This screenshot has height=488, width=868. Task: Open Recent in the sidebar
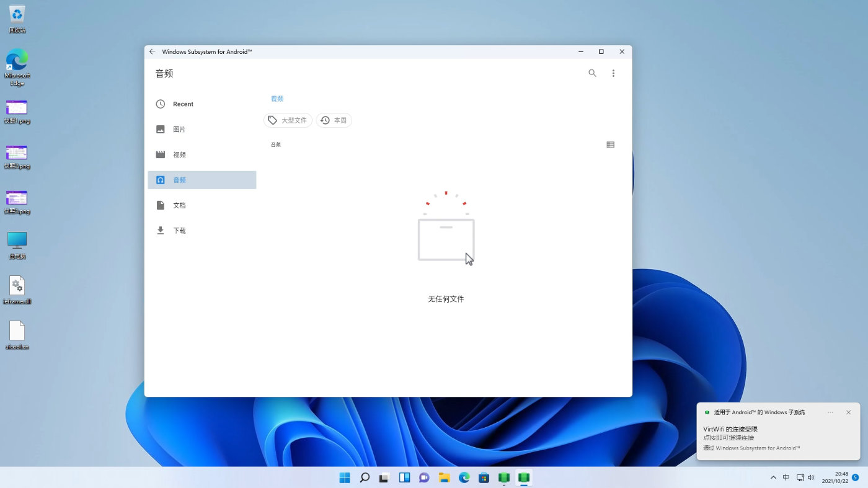201,104
